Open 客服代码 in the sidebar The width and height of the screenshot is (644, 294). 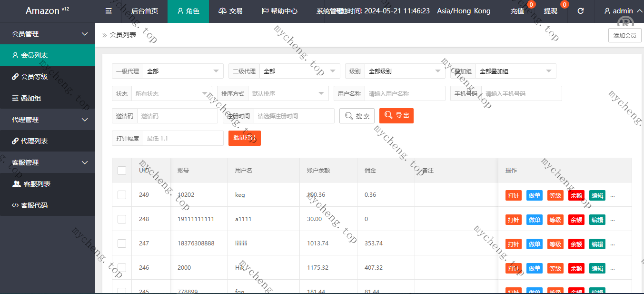(34, 205)
